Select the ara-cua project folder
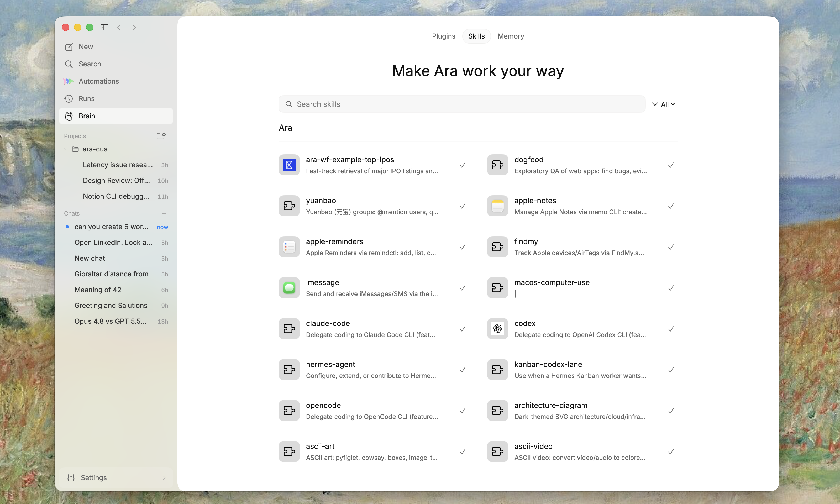 [116, 149]
